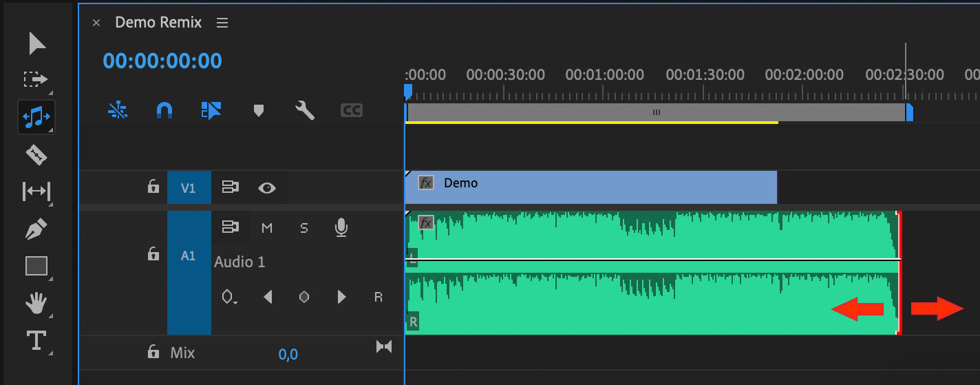Image resolution: width=980 pixels, height=385 pixels.
Task: Toggle A1 track targeting
Action: pyautogui.click(x=189, y=273)
